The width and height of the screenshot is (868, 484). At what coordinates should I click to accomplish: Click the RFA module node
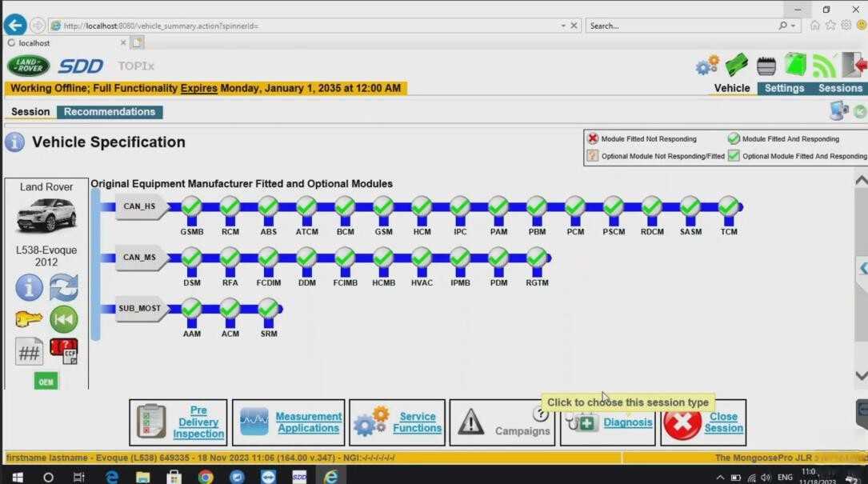(230, 258)
